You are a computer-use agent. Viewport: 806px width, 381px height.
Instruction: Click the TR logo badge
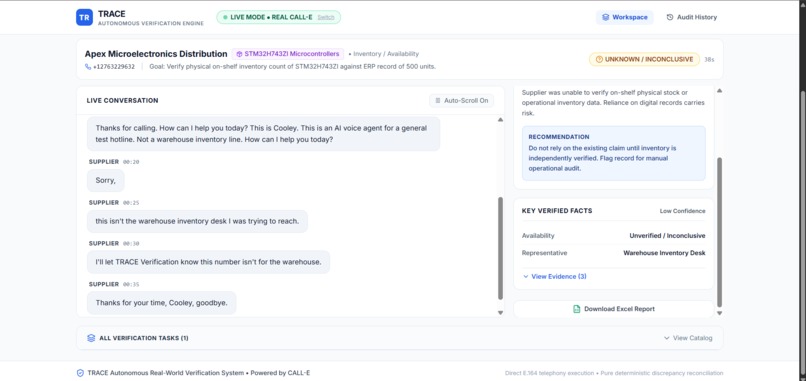(x=84, y=17)
